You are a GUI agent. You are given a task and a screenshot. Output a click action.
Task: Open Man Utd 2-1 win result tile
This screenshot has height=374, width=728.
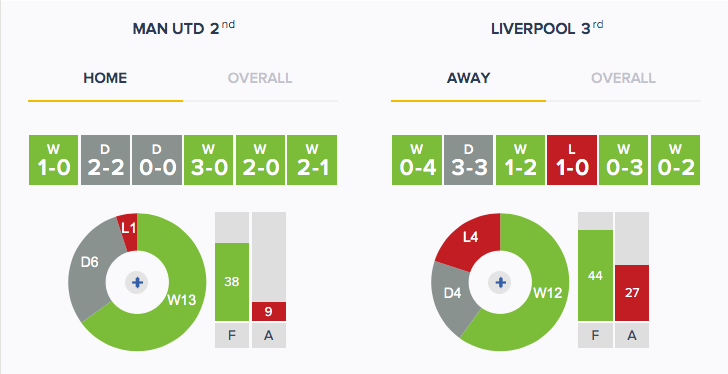(x=312, y=160)
